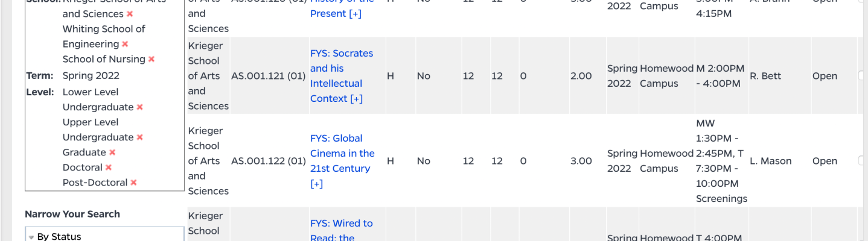Click instructor name R. Bett
This screenshot has height=241, width=868.
coord(765,76)
